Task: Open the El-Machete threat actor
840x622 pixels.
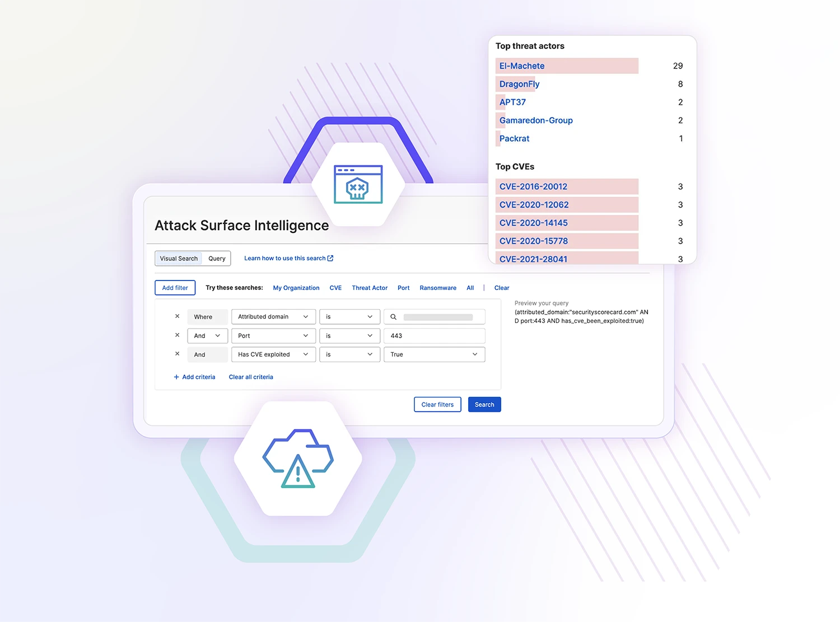Action: 522,66
